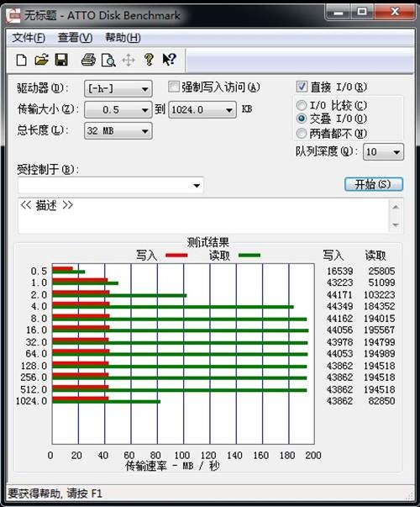Select 交叠 I/O(O) radio button

pyautogui.click(x=301, y=119)
